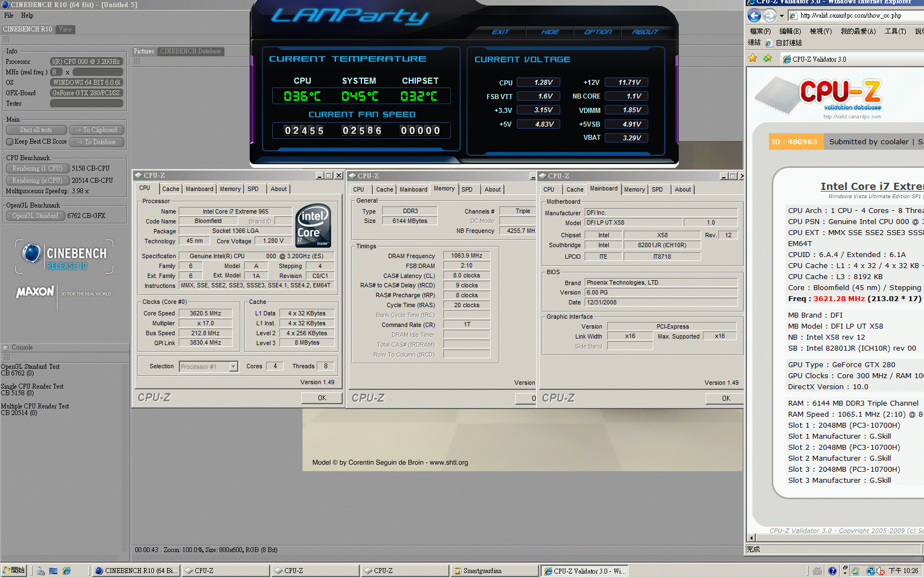Click the Add to Favorites icon
Screen dimensions: 924x578
pos(768,58)
